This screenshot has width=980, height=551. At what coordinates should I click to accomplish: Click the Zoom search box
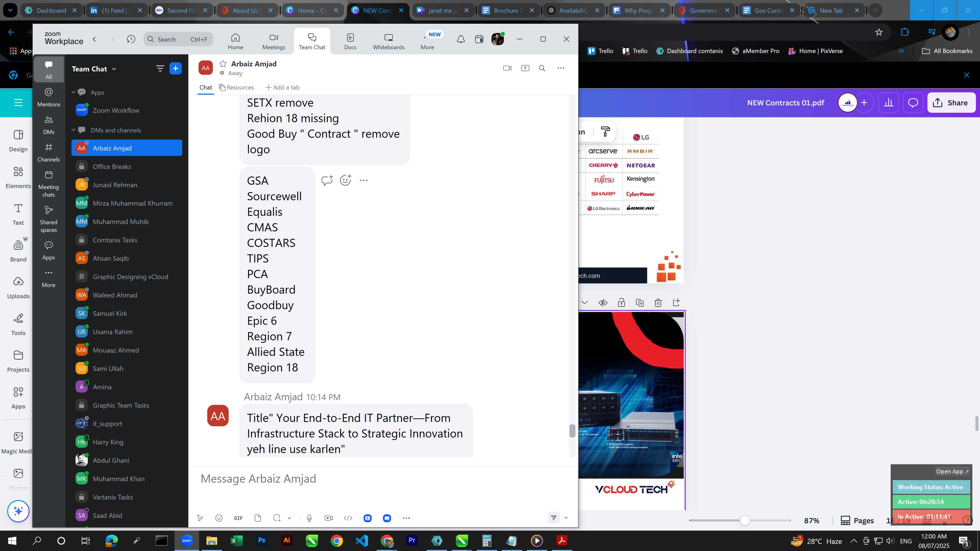pos(178,39)
